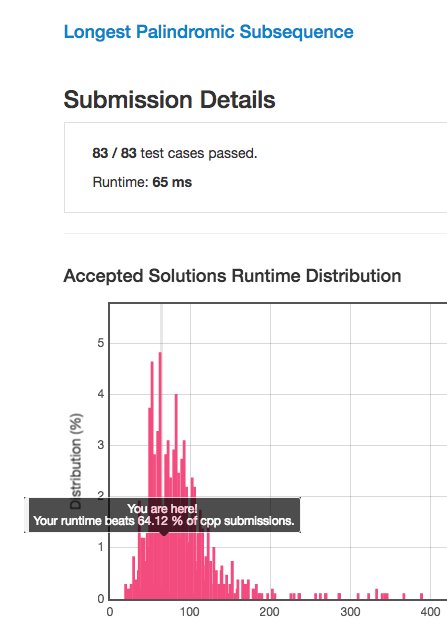Click the Distribution (%) axis title
Viewport: 447px width, 627px height.
click(x=76, y=461)
